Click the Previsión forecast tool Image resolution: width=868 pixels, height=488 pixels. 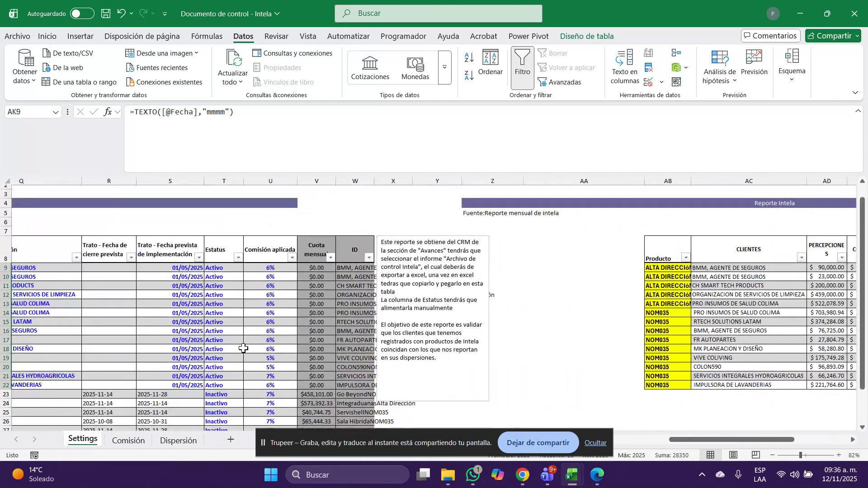(x=754, y=63)
